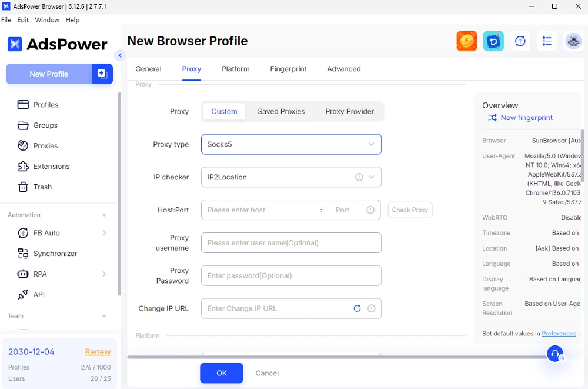
Task: Click the New Profile button
Action: pos(49,74)
